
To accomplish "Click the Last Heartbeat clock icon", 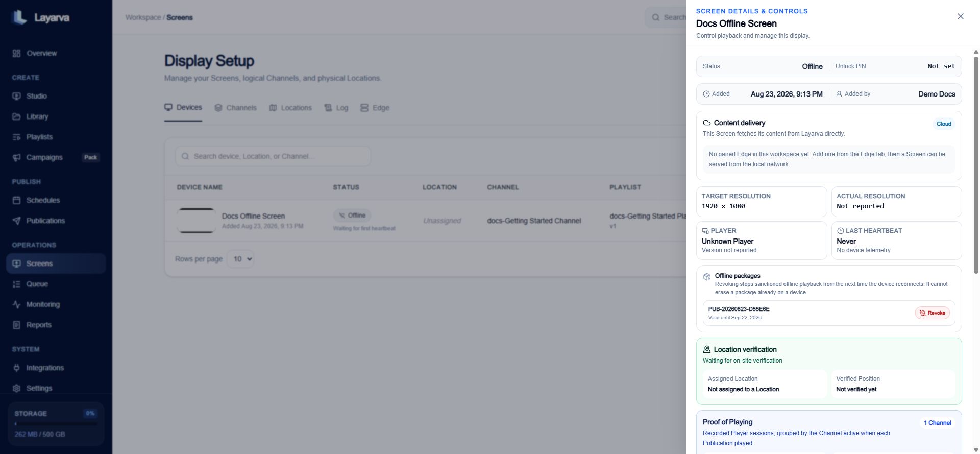I will pyautogui.click(x=841, y=231).
